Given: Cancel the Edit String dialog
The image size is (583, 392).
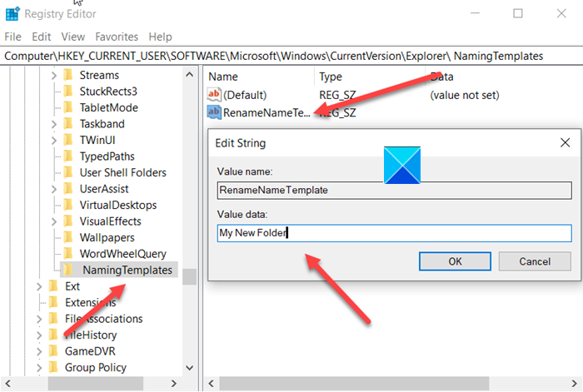Looking at the screenshot, I should (535, 261).
